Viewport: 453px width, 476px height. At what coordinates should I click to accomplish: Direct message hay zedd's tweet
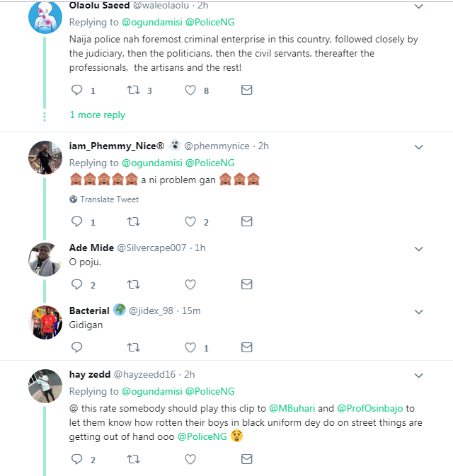pyautogui.click(x=246, y=459)
